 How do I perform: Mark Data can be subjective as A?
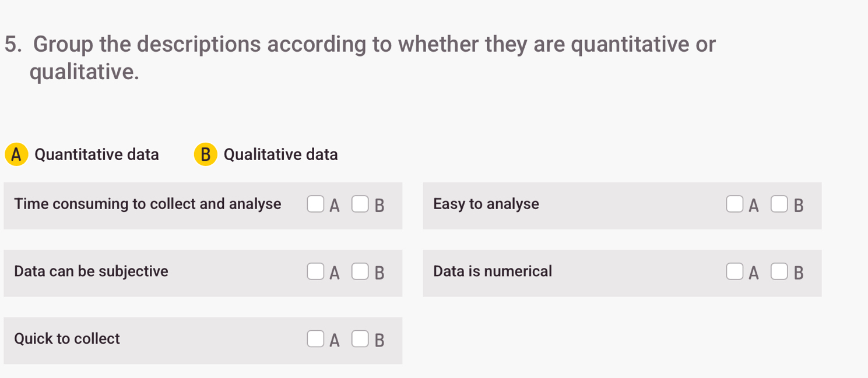[315, 272]
